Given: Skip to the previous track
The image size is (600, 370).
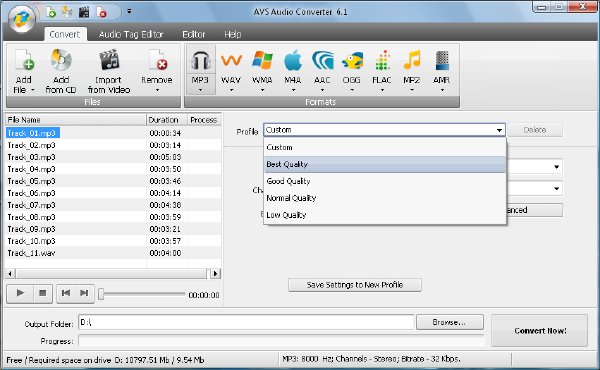Looking at the screenshot, I should [x=66, y=293].
